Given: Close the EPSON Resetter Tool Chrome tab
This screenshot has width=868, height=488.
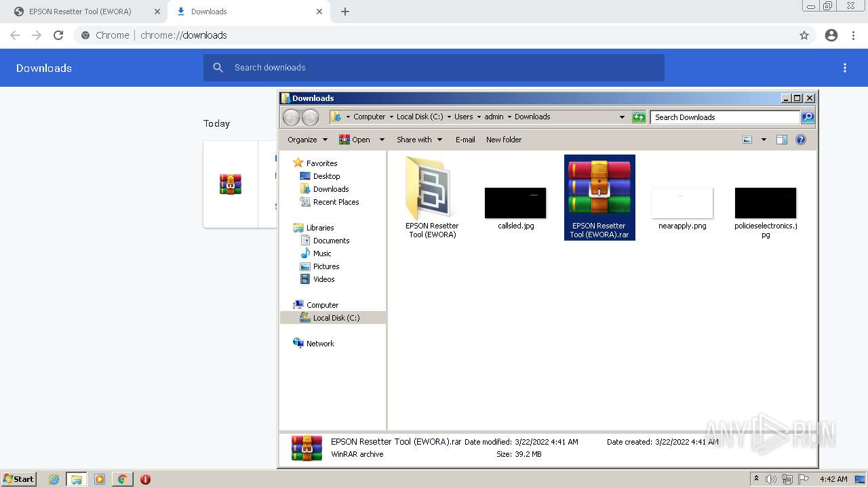Looking at the screenshot, I should (x=157, y=12).
